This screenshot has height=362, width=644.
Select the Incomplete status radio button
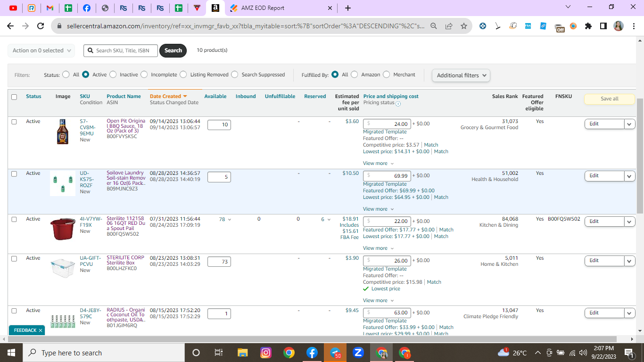tap(144, 74)
